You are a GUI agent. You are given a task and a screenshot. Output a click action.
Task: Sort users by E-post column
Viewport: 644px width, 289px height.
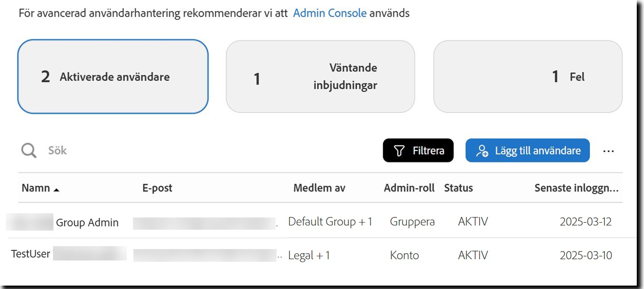tap(157, 188)
